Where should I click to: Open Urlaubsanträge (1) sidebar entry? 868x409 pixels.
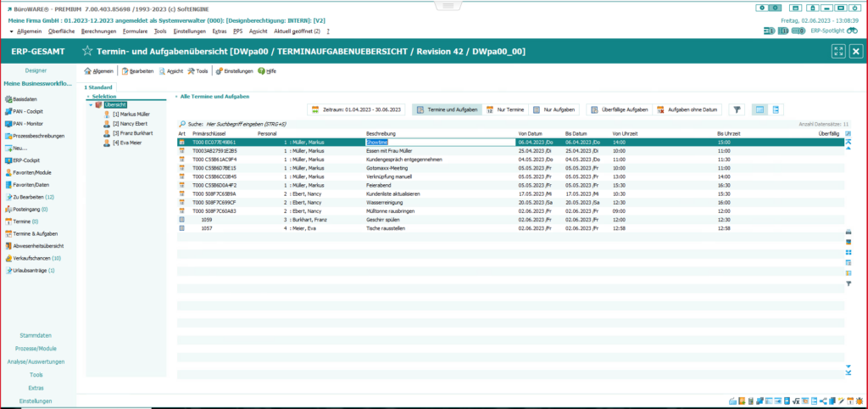(30, 271)
